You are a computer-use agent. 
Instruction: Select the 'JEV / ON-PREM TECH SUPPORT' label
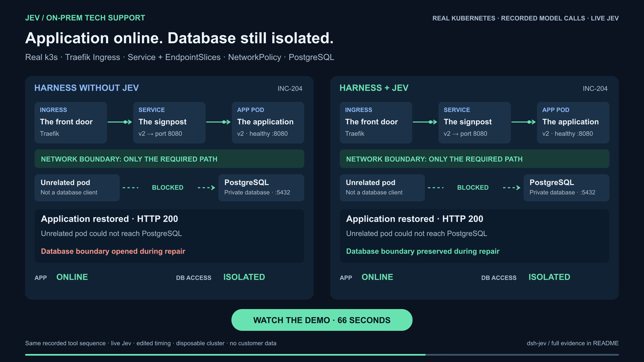click(x=85, y=18)
